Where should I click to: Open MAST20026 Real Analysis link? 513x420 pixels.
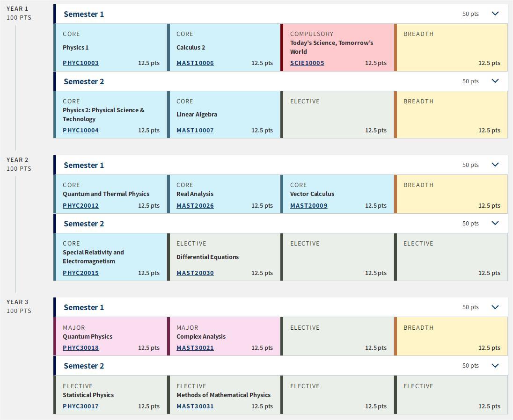pyautogui.click(x=195, y=206)
